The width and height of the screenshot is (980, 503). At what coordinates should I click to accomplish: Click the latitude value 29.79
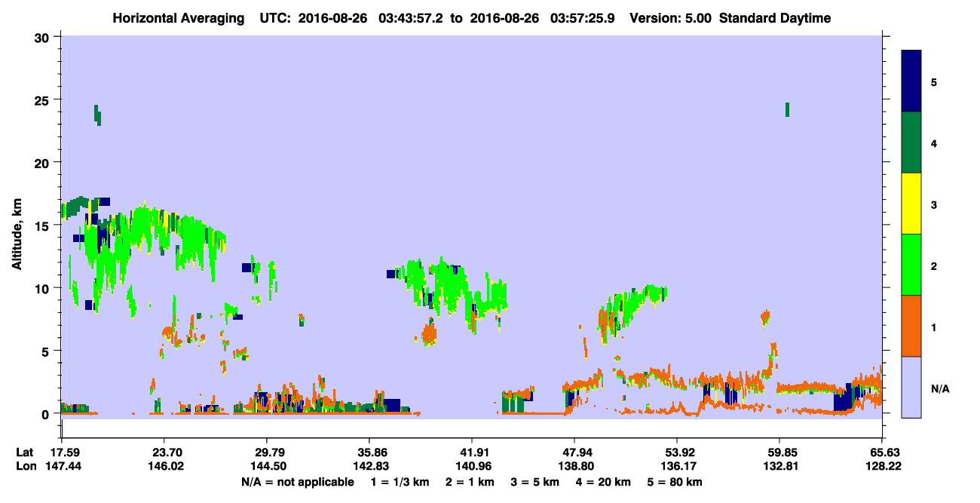point(266,452)
